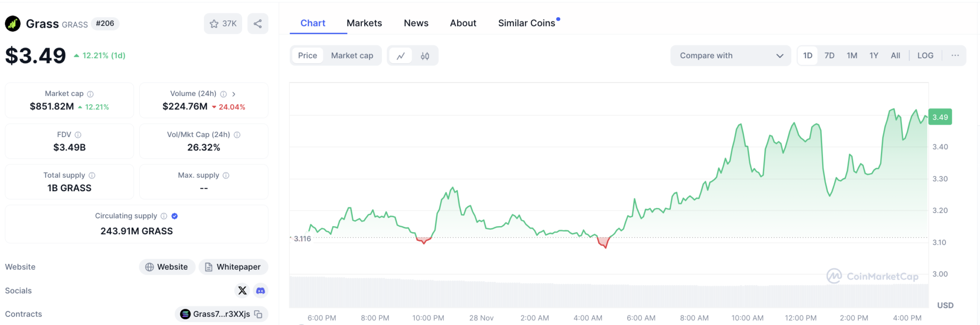Image resolution: width=980 pixels, height=325 pixels.
Task: Open Grass's X (Twitter) profile
Action: coord(243,291)
